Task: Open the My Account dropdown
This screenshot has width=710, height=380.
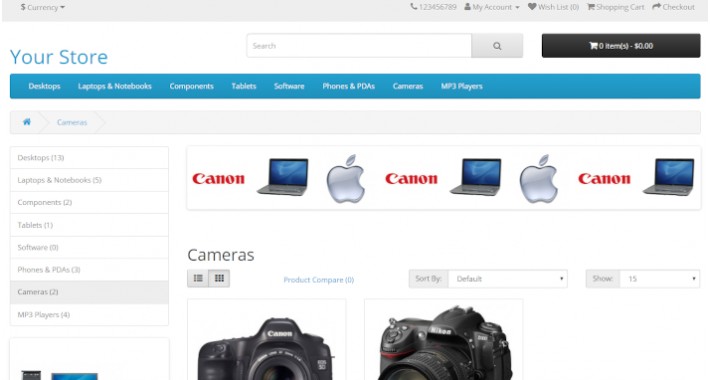Action: [x=492, y=7]
